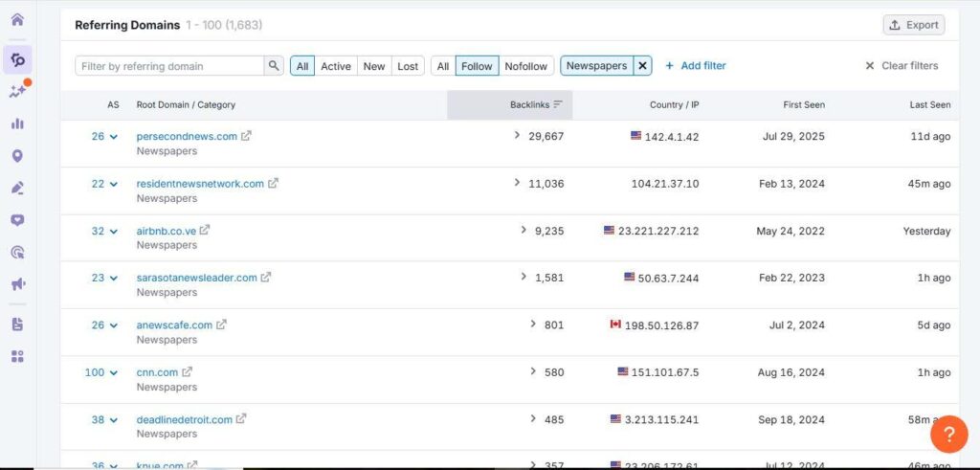This screenshot has height=470, width=980.
Task: Switch to New domains filter
Action: point(374,66)
